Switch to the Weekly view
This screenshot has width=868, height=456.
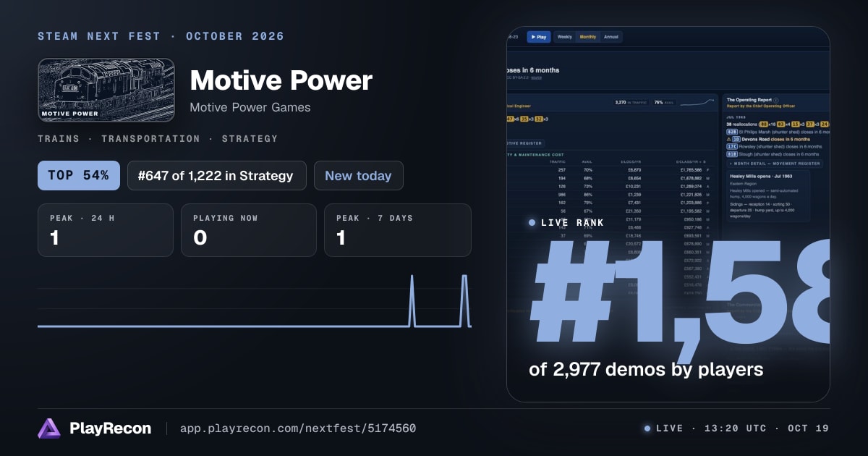coord(564,37)
